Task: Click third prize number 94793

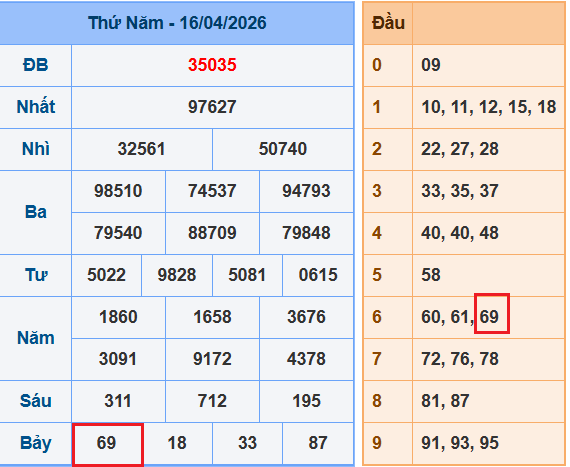Action: [x=306, y=191]
